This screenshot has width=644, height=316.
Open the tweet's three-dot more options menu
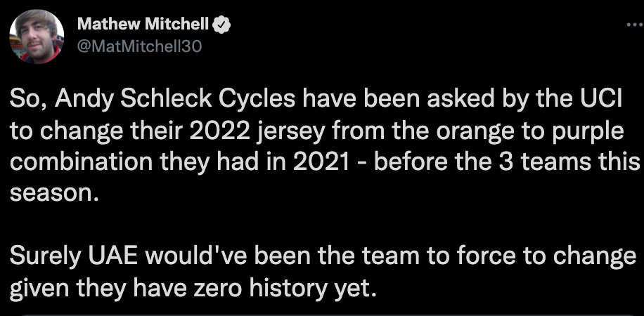pos(636,25)
